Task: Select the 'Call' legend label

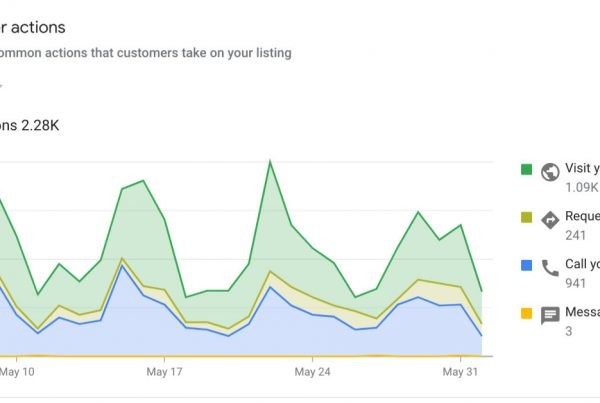Action: point(581,265)
